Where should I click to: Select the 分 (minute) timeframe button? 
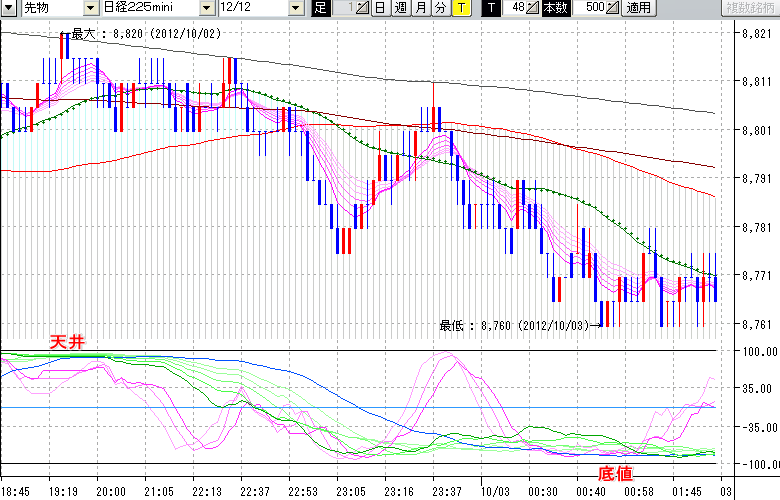click(440, 8)
